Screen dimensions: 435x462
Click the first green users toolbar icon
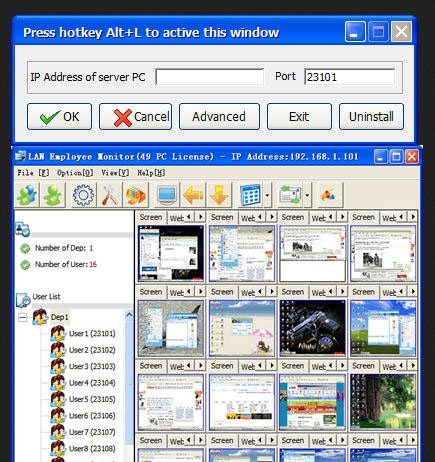tap(27, 195)
